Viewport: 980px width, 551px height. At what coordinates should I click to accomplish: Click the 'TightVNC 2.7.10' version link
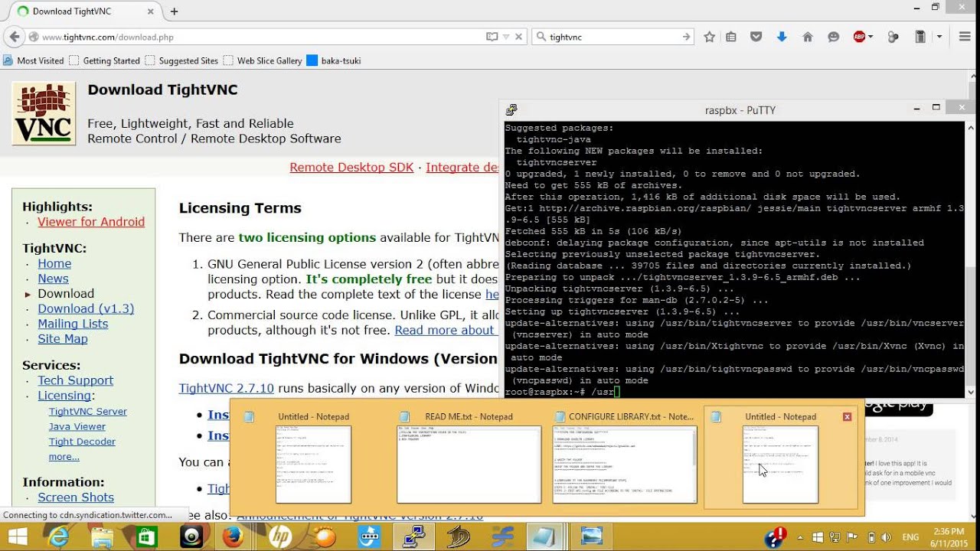coord(227,388)
